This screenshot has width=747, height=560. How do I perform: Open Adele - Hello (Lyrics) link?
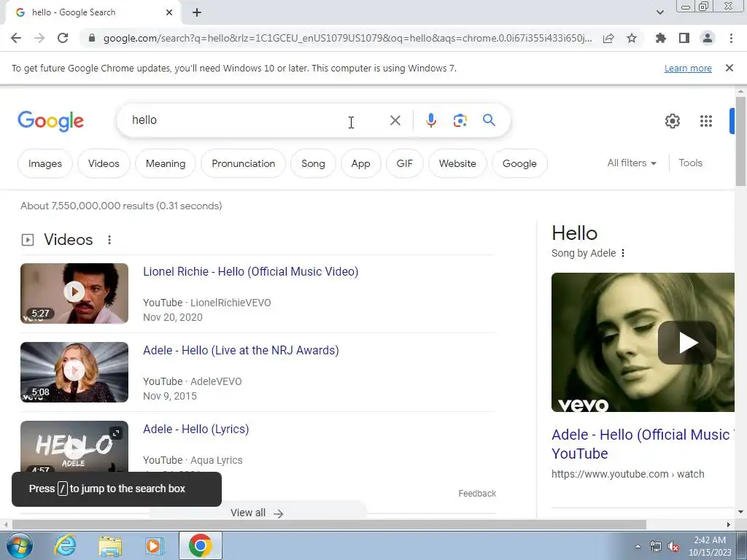(x=196, y=429)
